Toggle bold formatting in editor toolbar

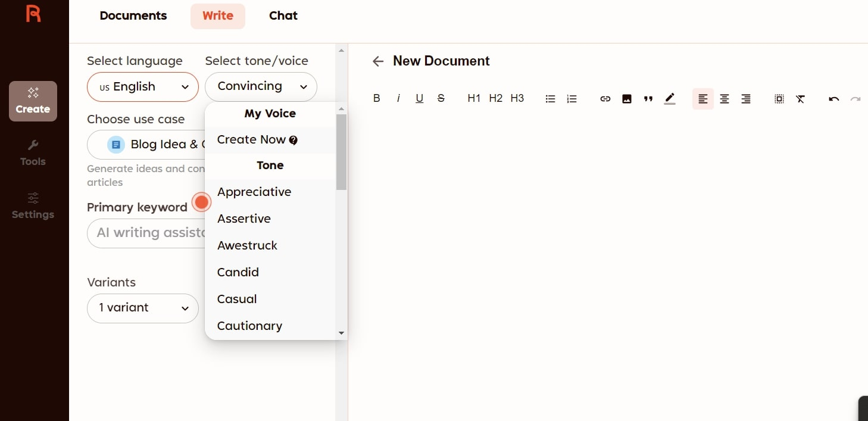click(376, 99)
